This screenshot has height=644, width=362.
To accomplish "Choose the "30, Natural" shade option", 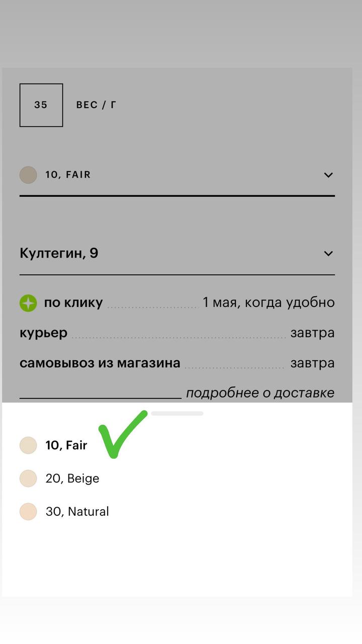I will point(77,512).
